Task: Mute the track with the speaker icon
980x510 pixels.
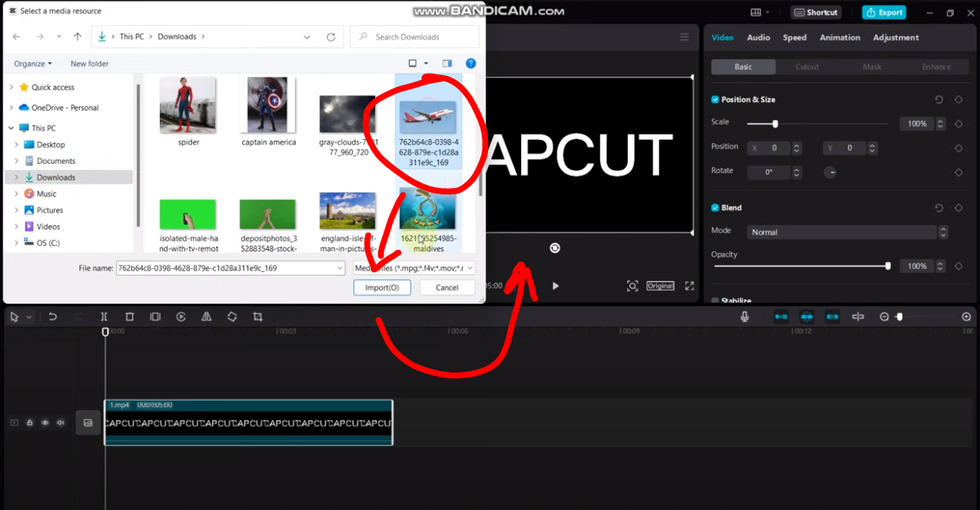Action: click(x=61, y=422)
